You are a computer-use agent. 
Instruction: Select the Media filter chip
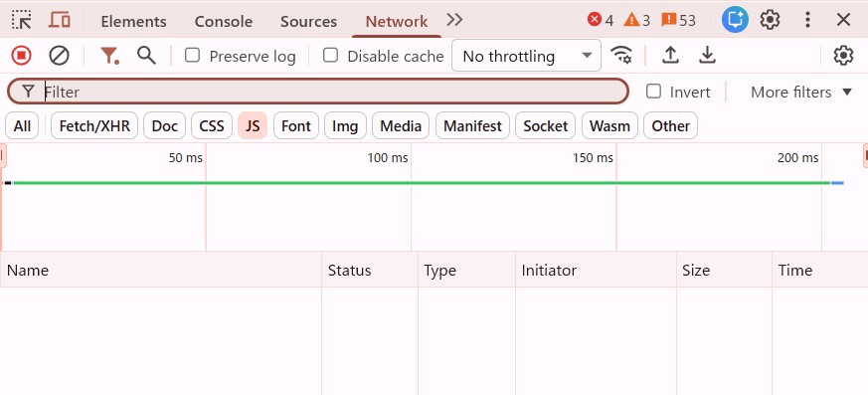(401, 126)
